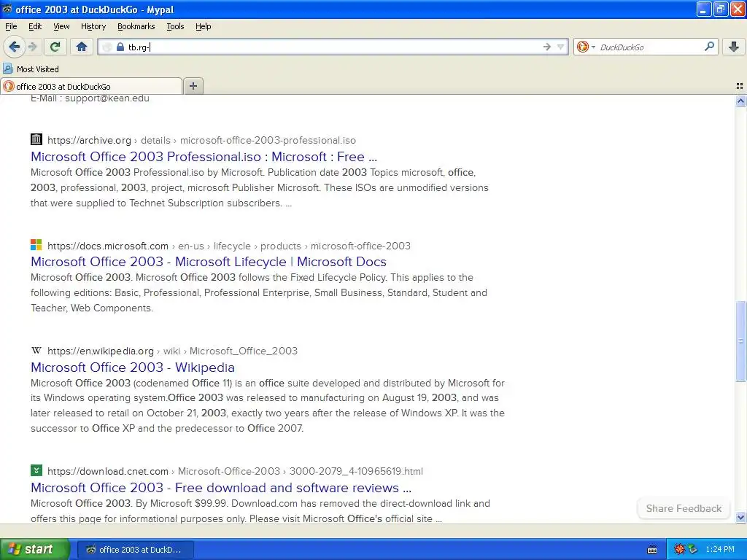Viewport: 747px width, 560px height.
Task: Open the Tools menu
Action: [x=175, y=26]
